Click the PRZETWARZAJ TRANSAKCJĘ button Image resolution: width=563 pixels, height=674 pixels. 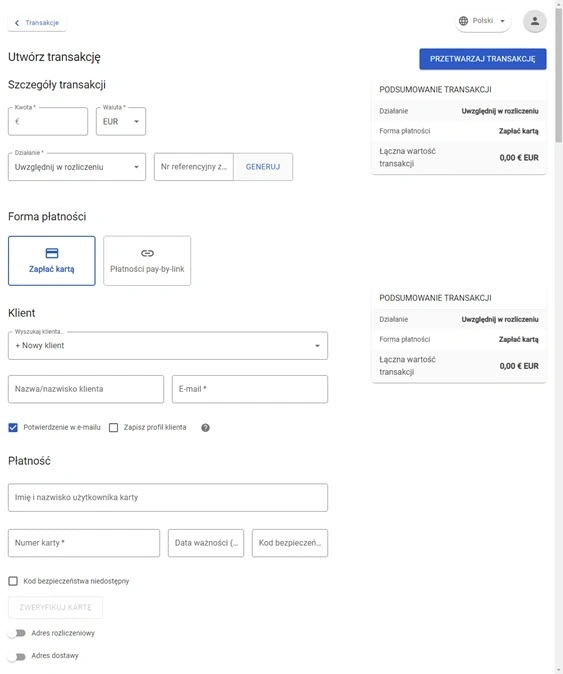coord(483,59)
